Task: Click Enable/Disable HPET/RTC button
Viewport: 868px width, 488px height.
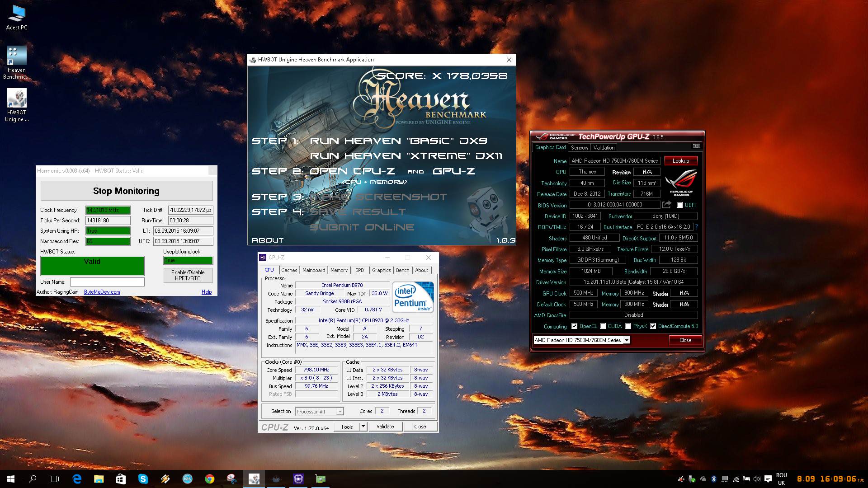Action: coord(188,275)
